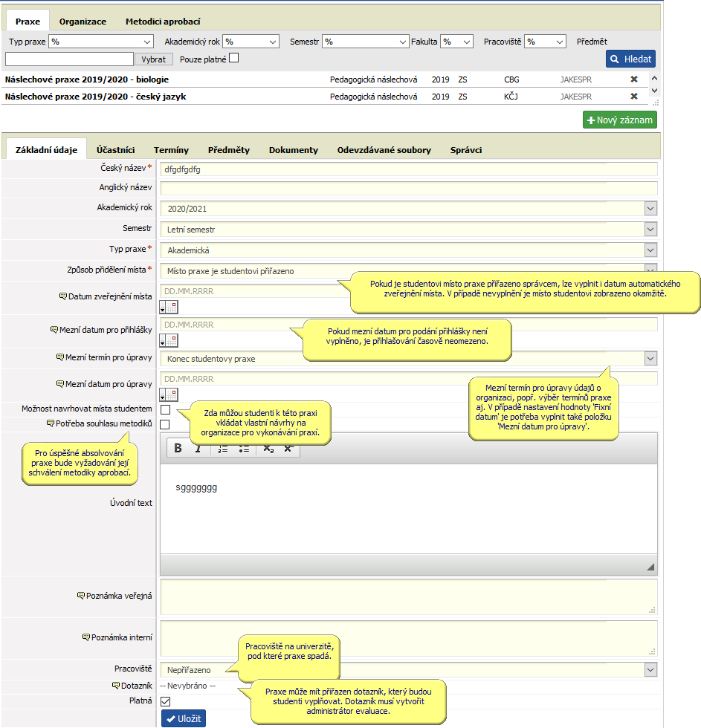Insert numbered list in editor
The height and width of the screenshot is (728, 701).
(223, 449)
